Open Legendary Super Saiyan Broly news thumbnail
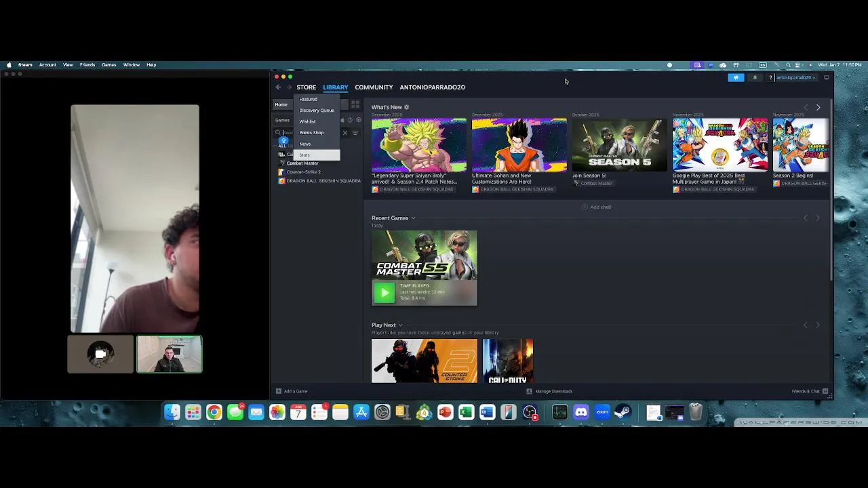This screenshot has width=868, height=488. (x=419, y=145)
